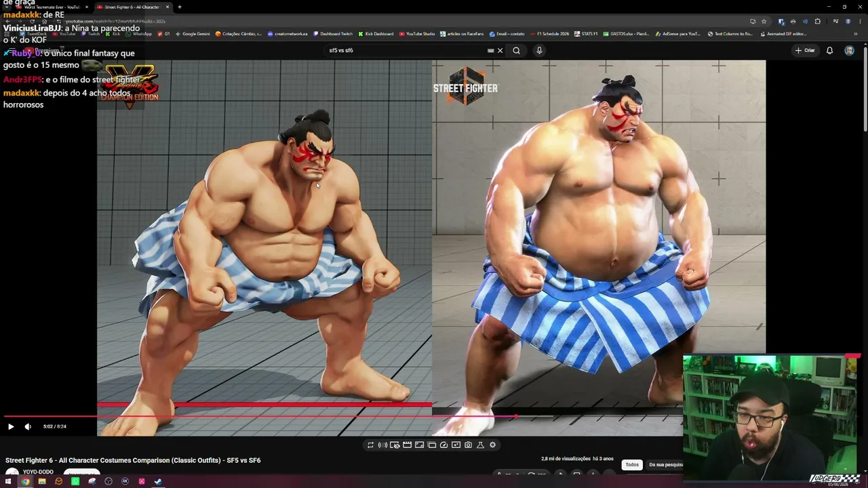Mute the video with the speaker icon

point(28,426)
